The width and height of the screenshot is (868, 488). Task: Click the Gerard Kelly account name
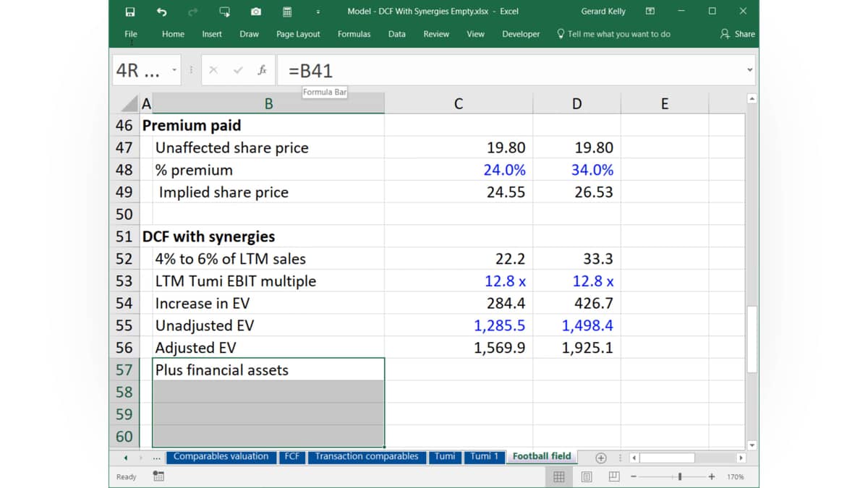(603, 12)
